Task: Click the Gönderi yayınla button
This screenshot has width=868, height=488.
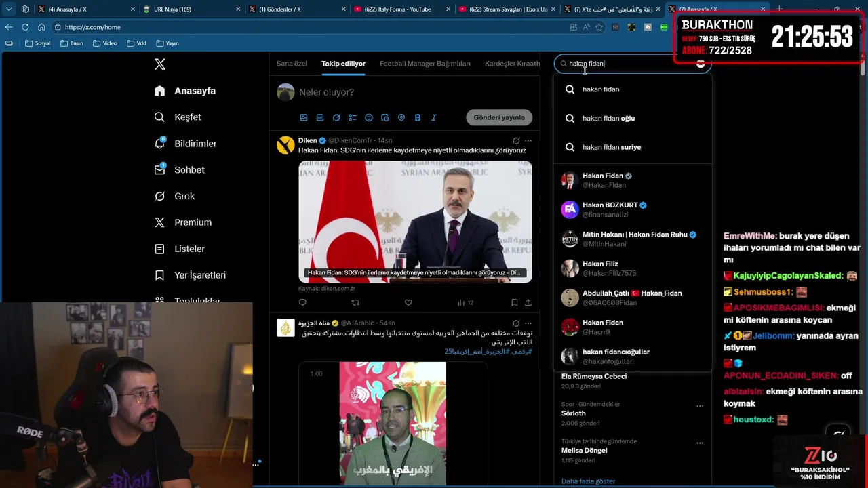Action: (x=499, y=117)
